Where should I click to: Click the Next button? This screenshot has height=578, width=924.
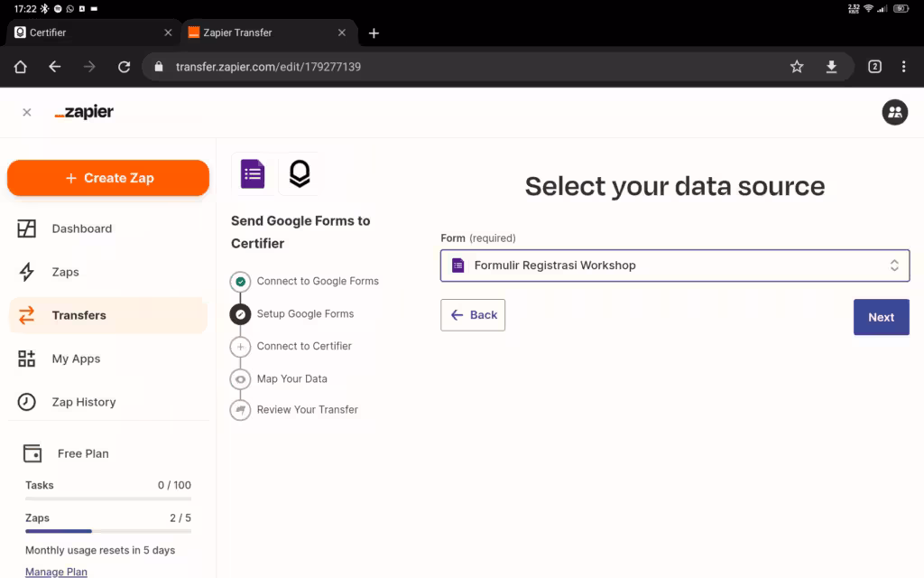click(x=881, y=317)
